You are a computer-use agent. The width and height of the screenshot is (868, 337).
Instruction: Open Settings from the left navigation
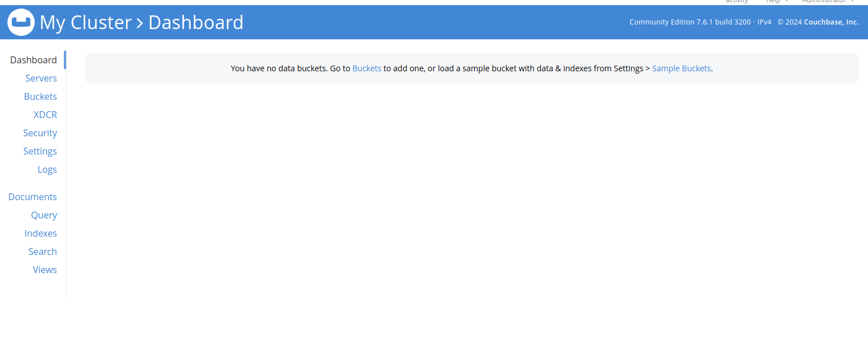(40, 151)
